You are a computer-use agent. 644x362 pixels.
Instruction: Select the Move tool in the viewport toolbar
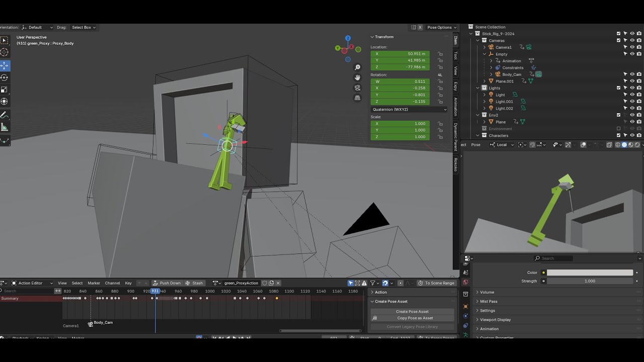coord(4,65)
